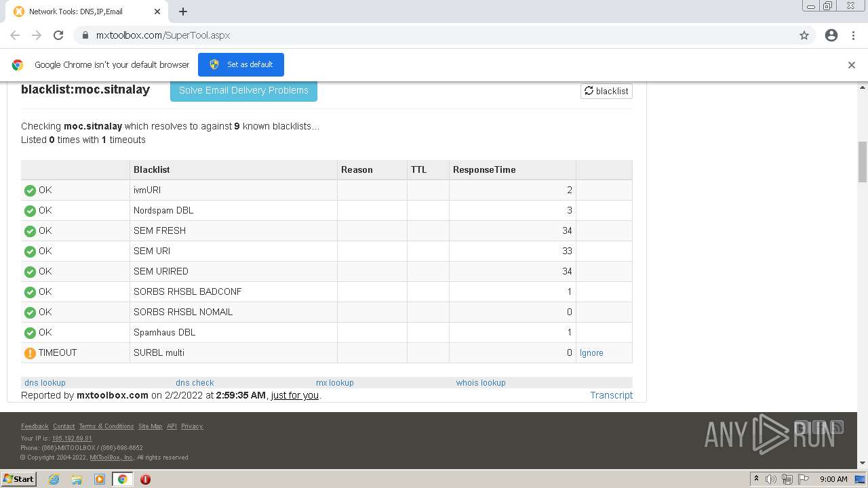Reload the mxtoolbox page

point(58,35)
